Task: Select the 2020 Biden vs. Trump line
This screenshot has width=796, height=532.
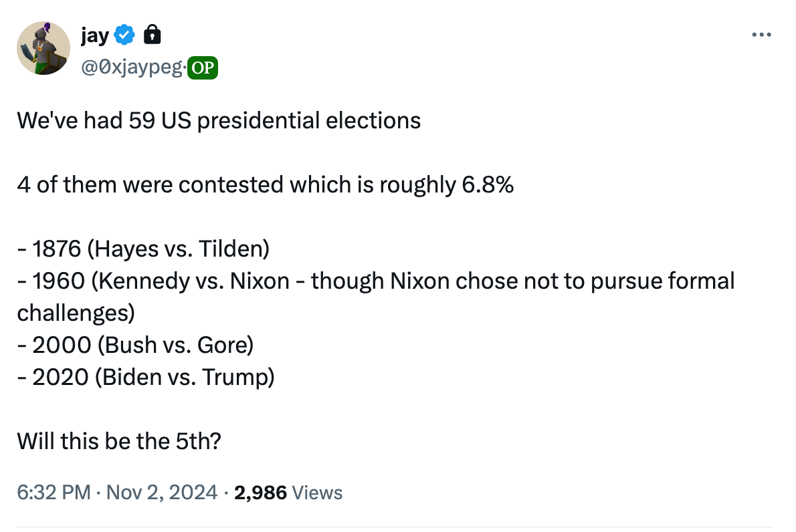Action: pos(146,378)
